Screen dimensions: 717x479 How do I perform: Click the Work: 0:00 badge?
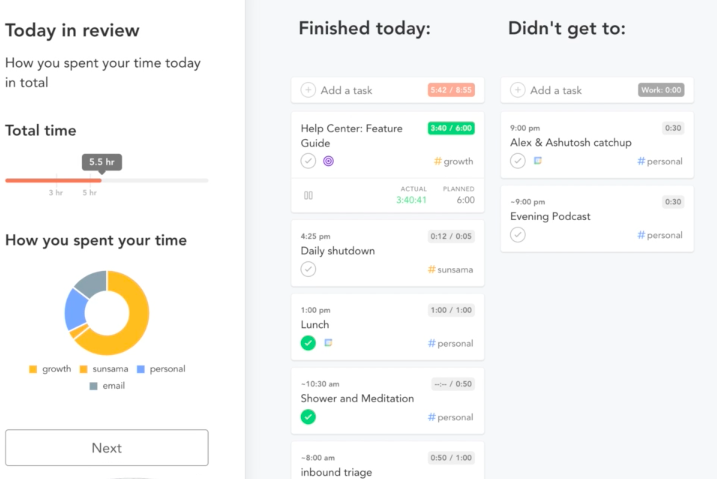click(x=661, y=90)
